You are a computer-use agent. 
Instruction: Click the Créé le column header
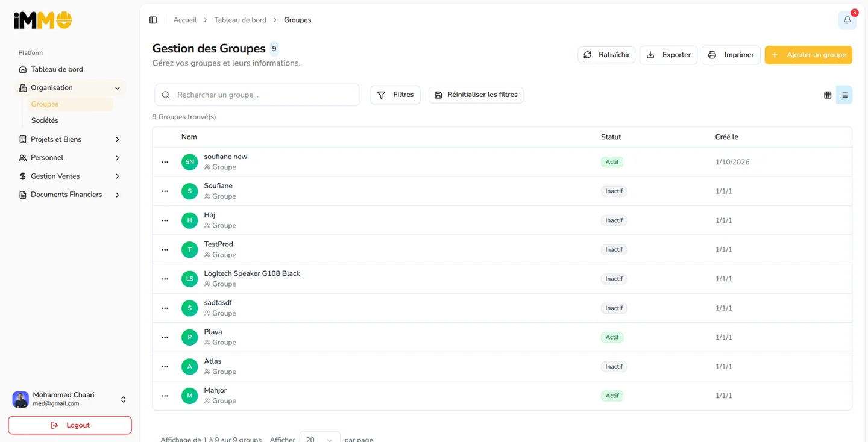coord(727,137)
